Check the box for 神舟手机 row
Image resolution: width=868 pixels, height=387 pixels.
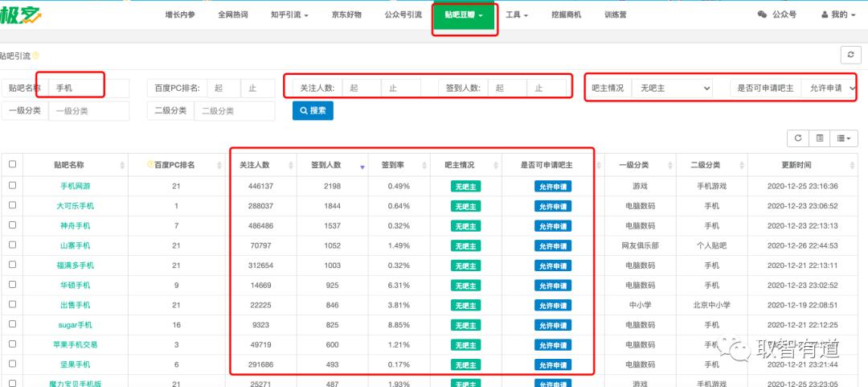point(12,225)
